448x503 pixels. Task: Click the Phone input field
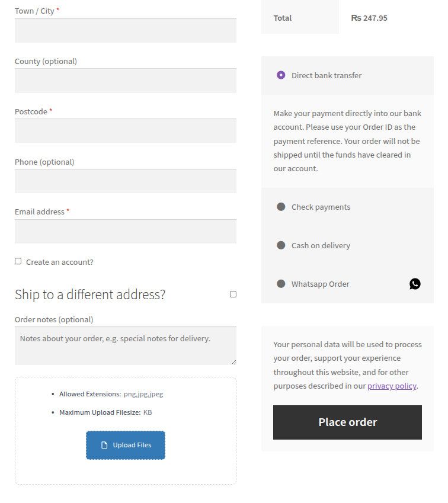point(126,181)
